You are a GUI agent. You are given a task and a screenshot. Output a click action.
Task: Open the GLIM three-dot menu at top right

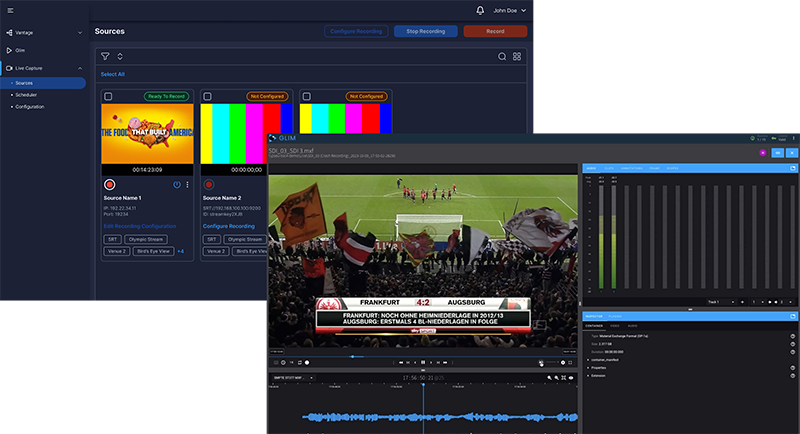(793, 138)
